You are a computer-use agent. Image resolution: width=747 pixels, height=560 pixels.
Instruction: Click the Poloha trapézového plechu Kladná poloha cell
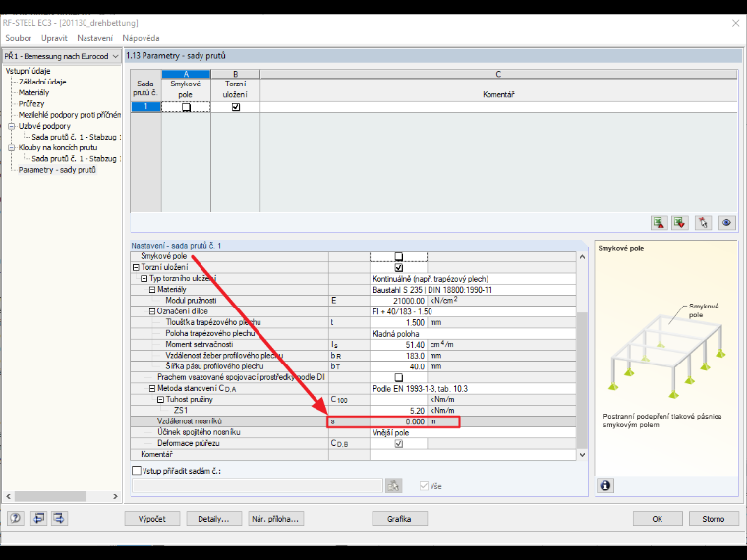pyautogui.click(x=473, y=334)
